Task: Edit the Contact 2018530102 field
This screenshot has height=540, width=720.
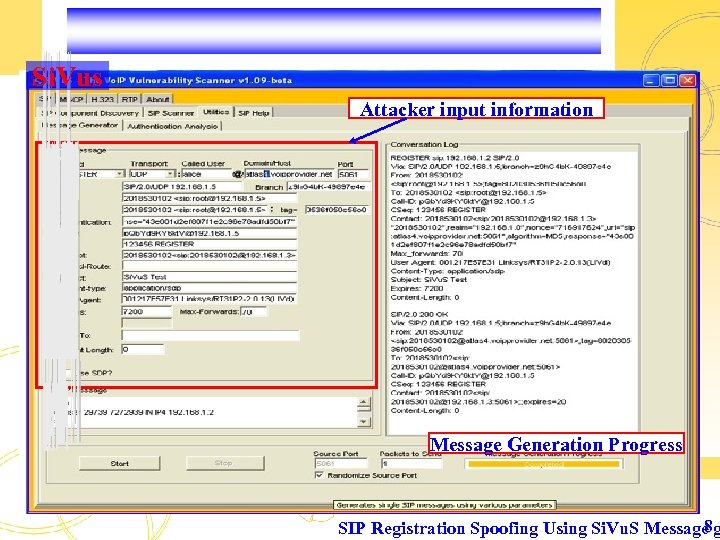Action: 209,255
